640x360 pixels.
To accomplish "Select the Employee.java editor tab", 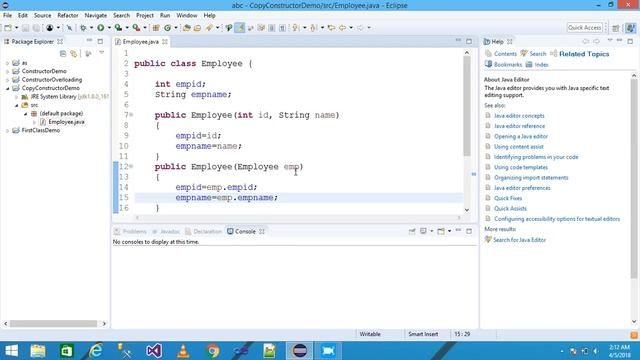I will 140,42.
